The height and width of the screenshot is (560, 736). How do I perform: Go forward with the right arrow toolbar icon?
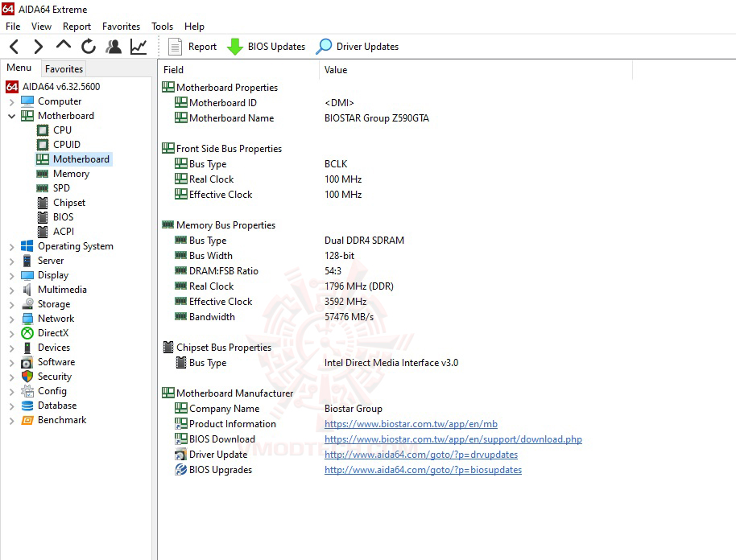39,47
